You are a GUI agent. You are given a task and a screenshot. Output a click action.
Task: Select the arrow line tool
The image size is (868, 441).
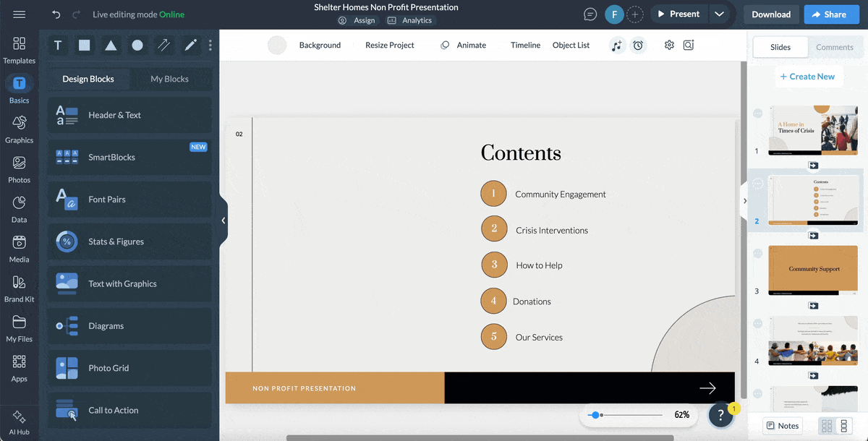164,46
